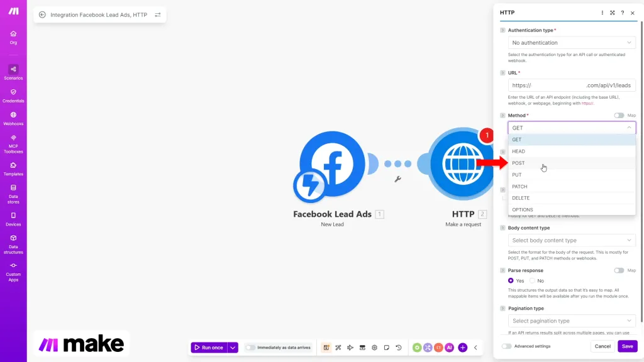Select No for Parse response
The width and height of the screenshot is (644, 362).
[532, 281]
